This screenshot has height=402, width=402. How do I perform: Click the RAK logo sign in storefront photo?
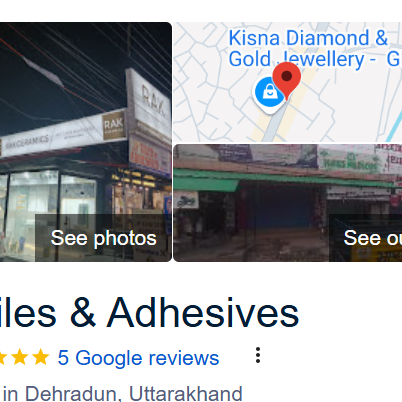click(x=114, y=126)
